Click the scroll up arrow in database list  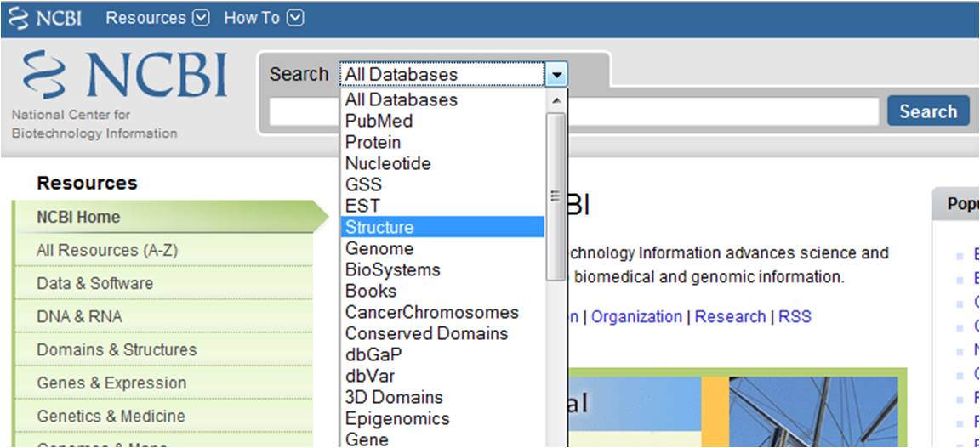click(556, 100)
